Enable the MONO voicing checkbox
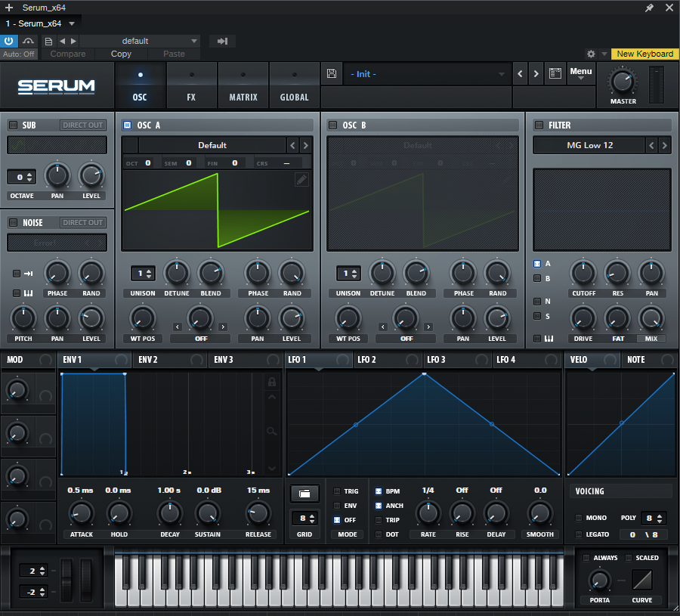This screenshot has height=616, width=680. coord(579,518)
